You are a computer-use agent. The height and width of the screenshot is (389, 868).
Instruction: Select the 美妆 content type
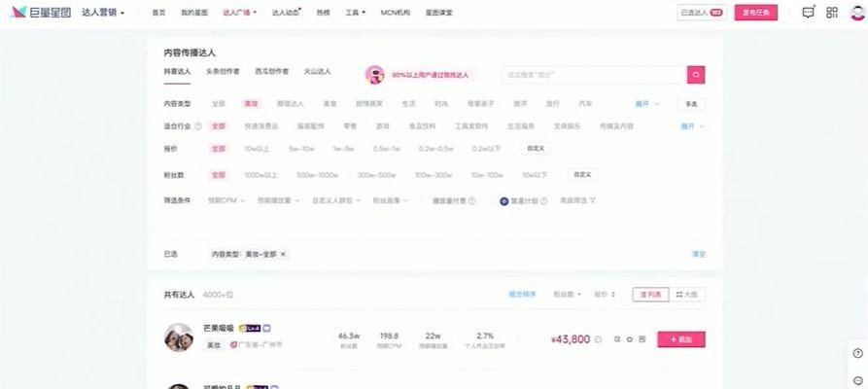[252, 104]
